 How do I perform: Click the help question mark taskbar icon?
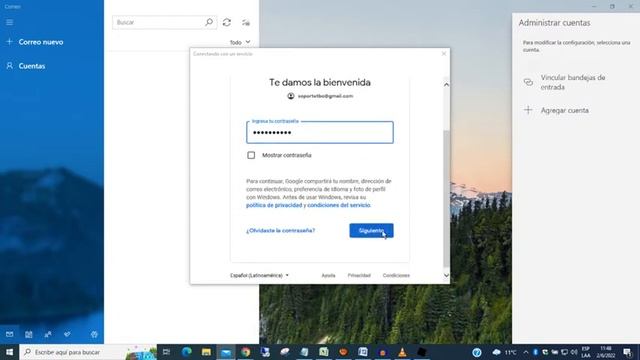477,352
